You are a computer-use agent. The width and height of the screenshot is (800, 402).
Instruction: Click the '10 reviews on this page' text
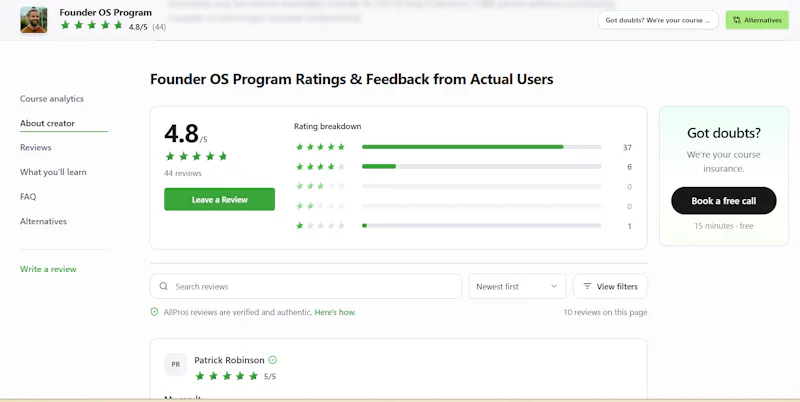pos(605,312)
